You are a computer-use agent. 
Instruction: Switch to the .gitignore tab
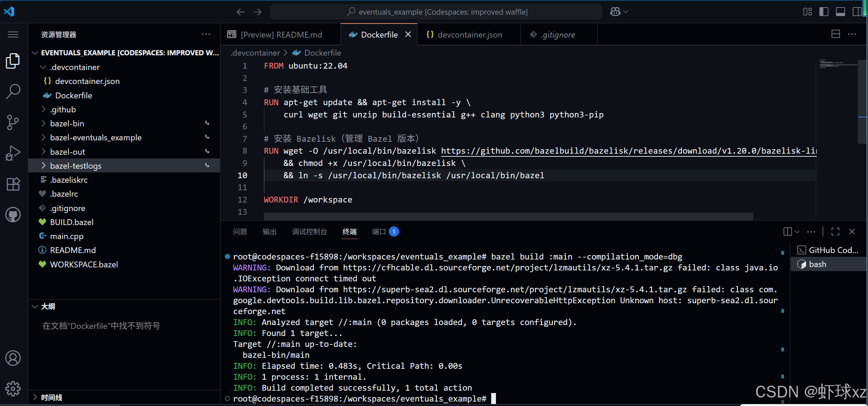click(559, 34)
